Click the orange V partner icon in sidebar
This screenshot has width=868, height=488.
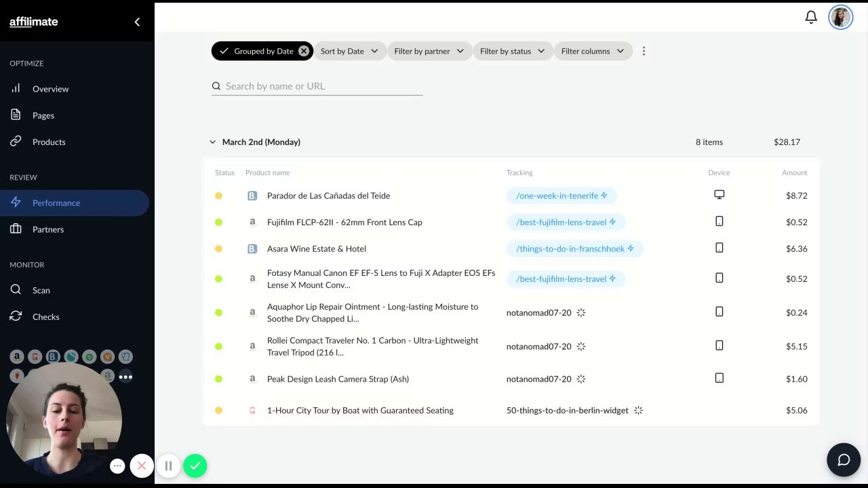pyautogui.click(x=107, y=357)
